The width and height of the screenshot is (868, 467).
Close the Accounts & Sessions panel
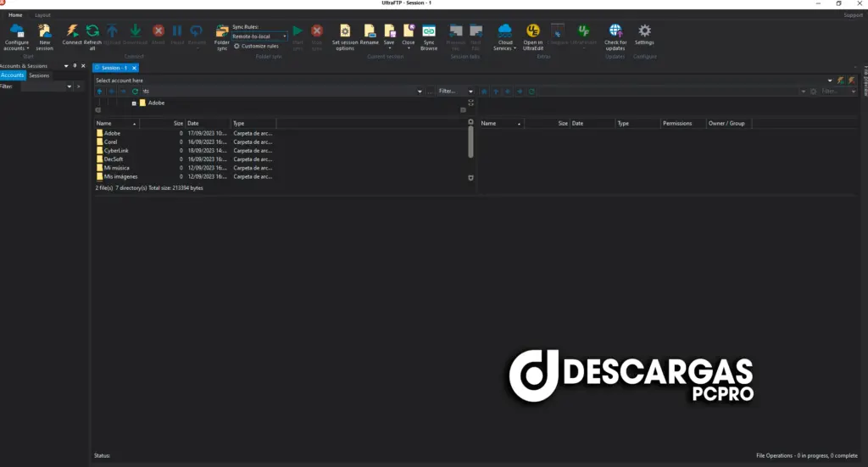tap(84, 66)
